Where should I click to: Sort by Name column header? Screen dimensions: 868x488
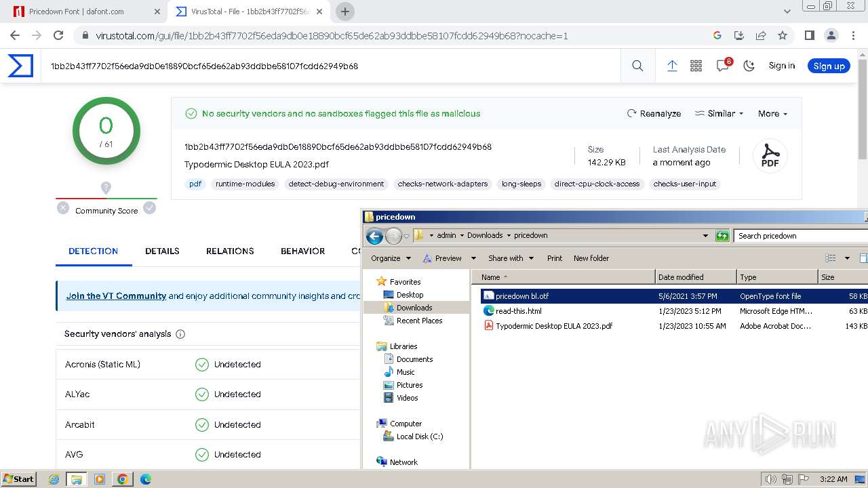click(564, 277)
